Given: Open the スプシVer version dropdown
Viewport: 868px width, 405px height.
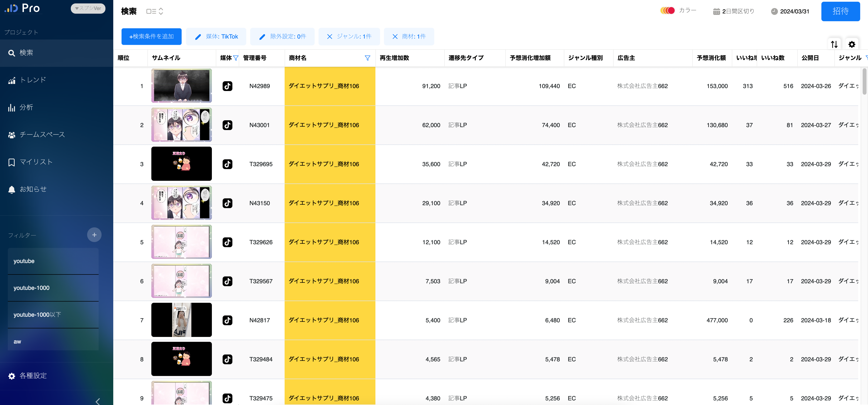Looking at the screenshot, I should tap(88, 8).
